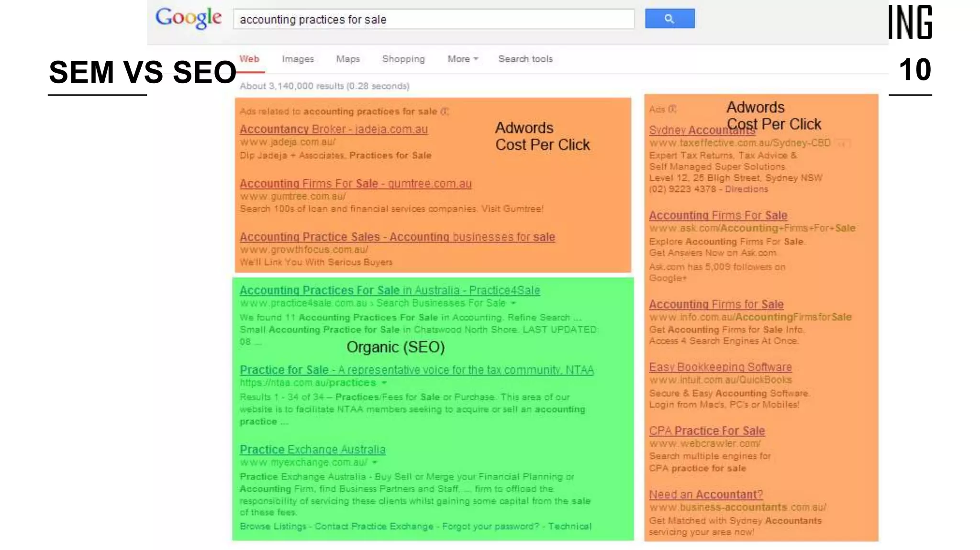Go to the Shopping tab
This screenshot has width=980, height=550.
[x=403, y=59]
